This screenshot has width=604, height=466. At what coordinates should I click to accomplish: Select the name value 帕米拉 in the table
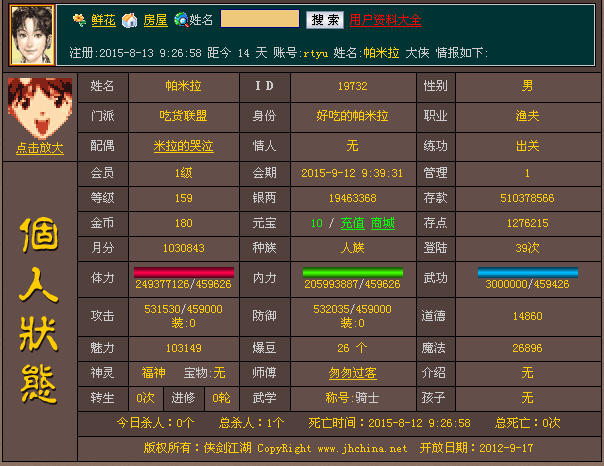tap(183, 86)
